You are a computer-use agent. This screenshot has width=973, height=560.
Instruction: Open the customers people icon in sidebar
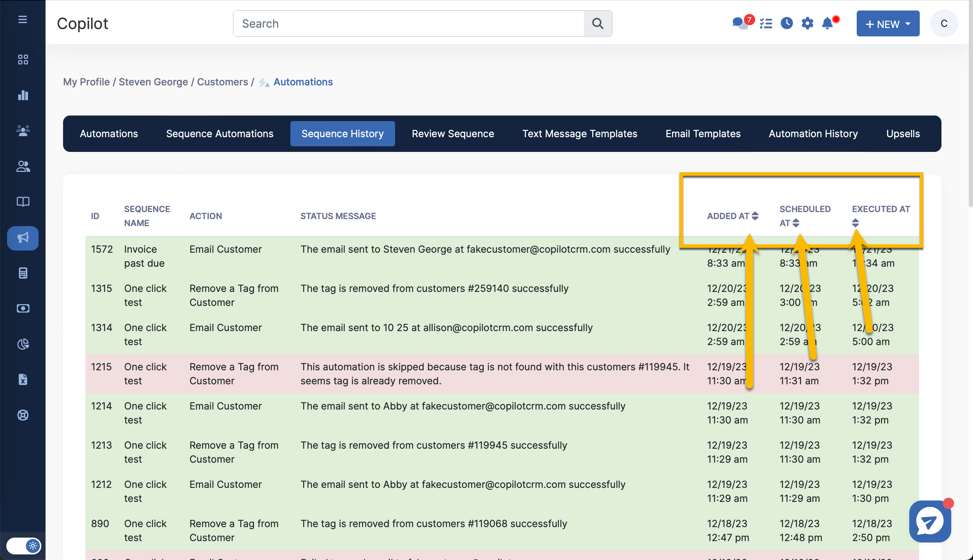[x=23, y=166]
